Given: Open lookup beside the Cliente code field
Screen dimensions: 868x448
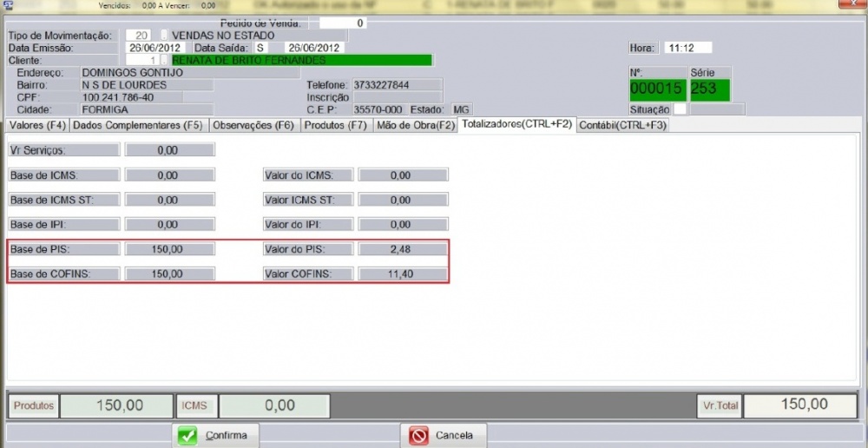Looking at the screenshot, I should pos(163,61).
